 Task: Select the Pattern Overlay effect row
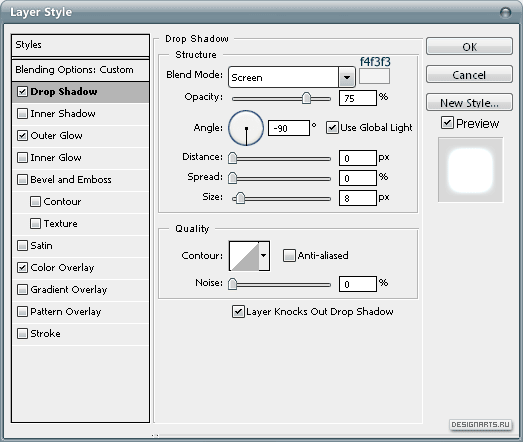tap(80, 312)
